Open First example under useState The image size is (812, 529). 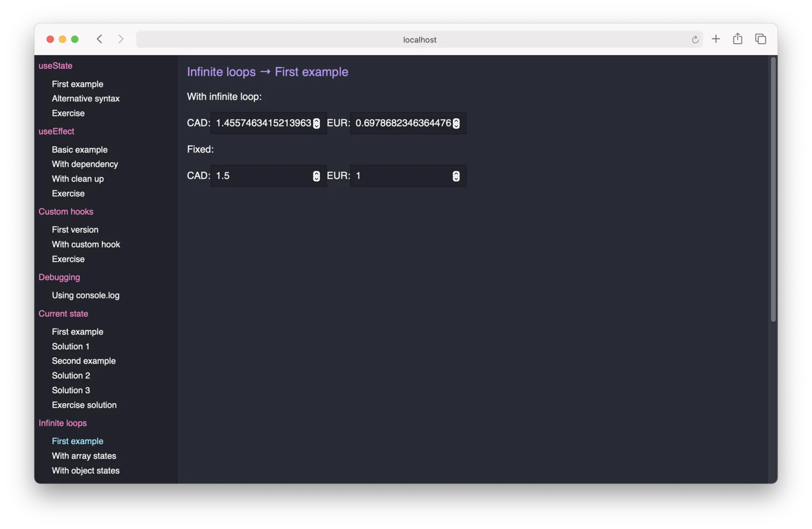coord(77,84)
